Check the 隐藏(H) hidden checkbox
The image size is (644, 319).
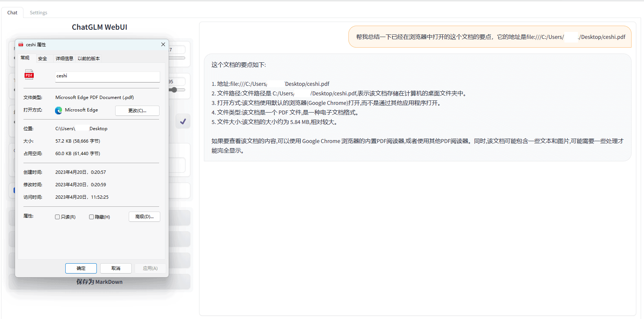coord(91,217)
